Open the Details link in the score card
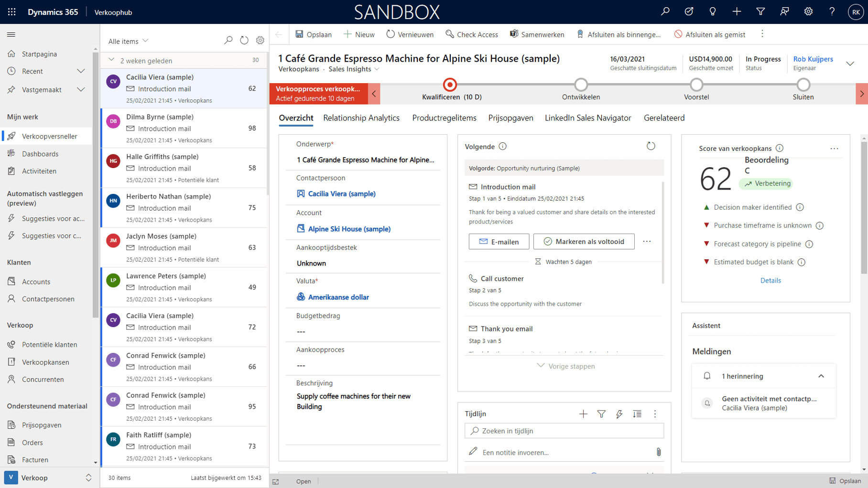 [770, 280]
